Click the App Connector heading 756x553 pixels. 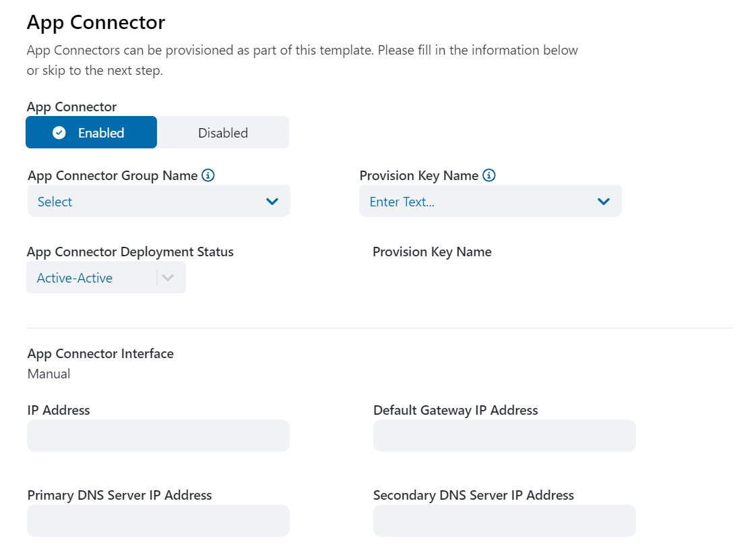[95, 22]
